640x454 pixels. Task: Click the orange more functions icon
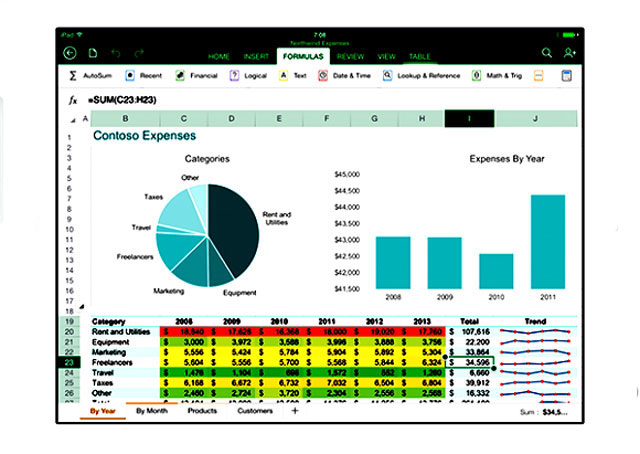point(538,76)
